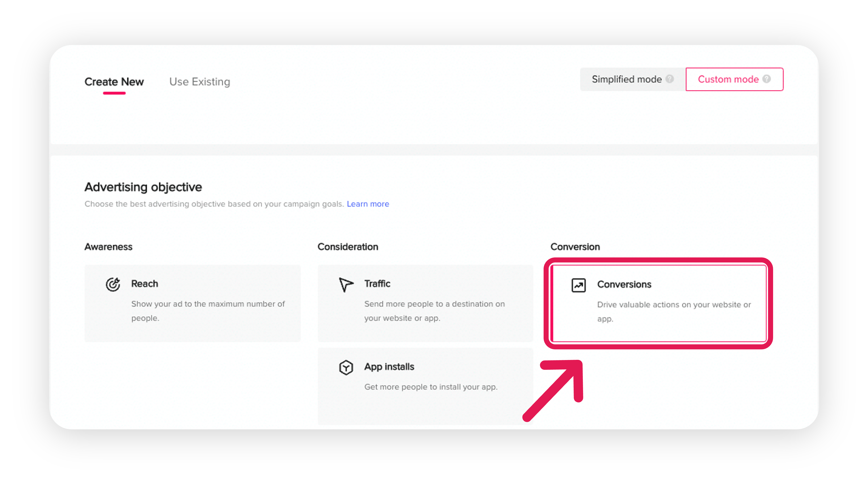868x482 pixels.
Task: Click the Awareness column label
Action: (x=109, y=247)
